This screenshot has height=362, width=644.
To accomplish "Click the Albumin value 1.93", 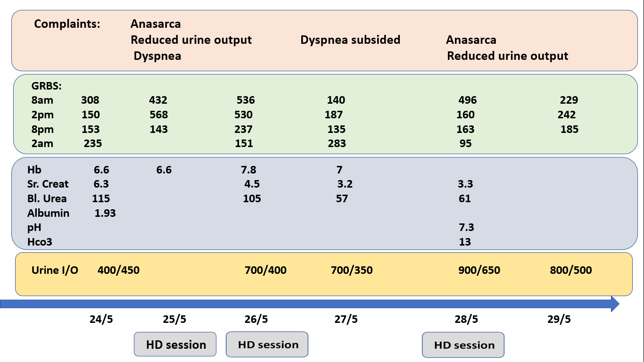I will coord(105,214).
